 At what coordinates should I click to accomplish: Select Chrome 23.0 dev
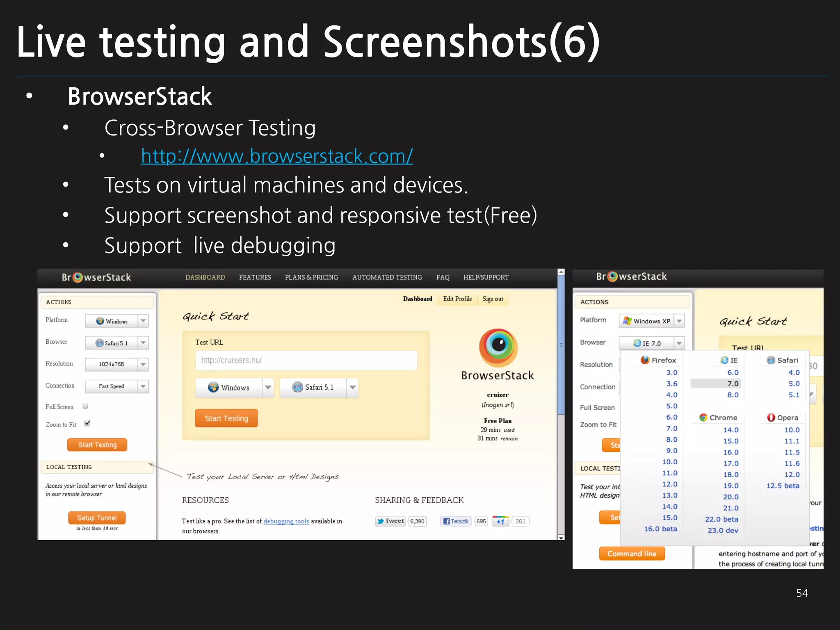point(723,530)
